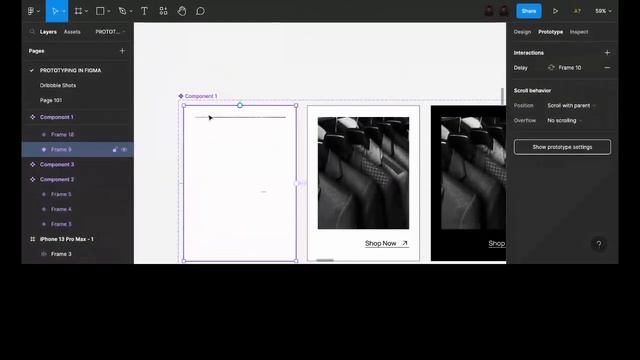
Task: Add a new page with plus icon
Action: click(x=122, y=51)
